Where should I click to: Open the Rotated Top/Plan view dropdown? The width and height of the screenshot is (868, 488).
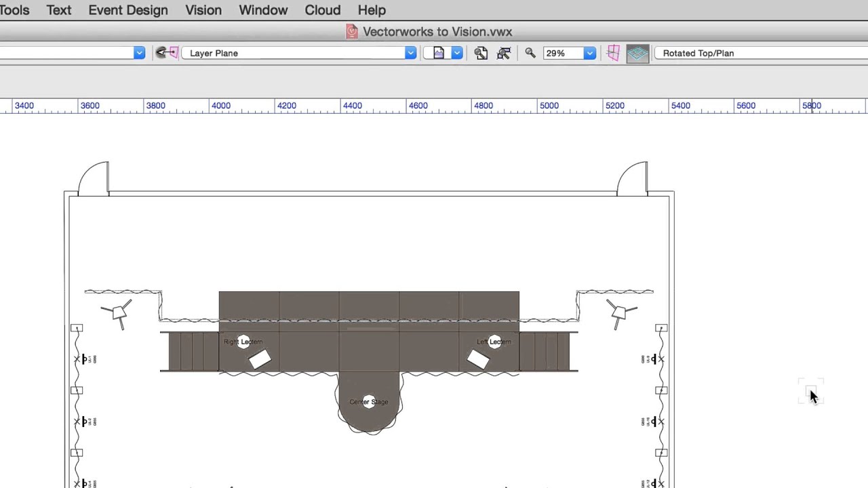coord(759,53)
